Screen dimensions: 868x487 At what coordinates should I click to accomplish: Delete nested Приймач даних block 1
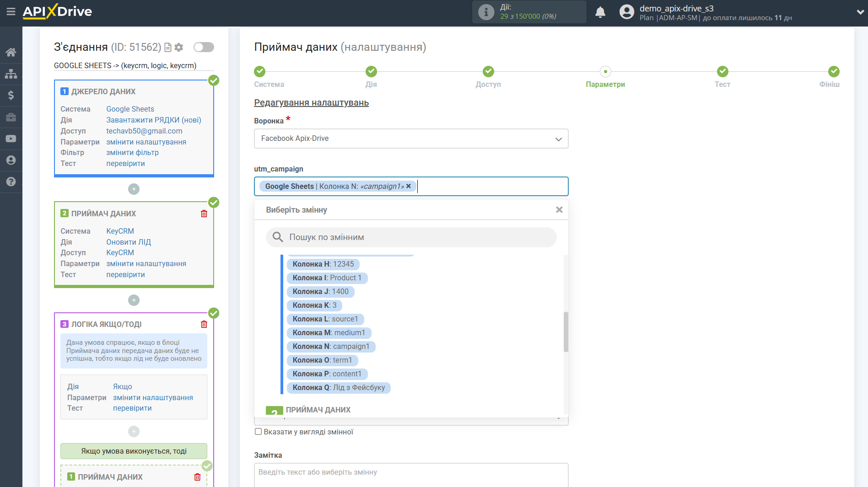pos(197,477)
